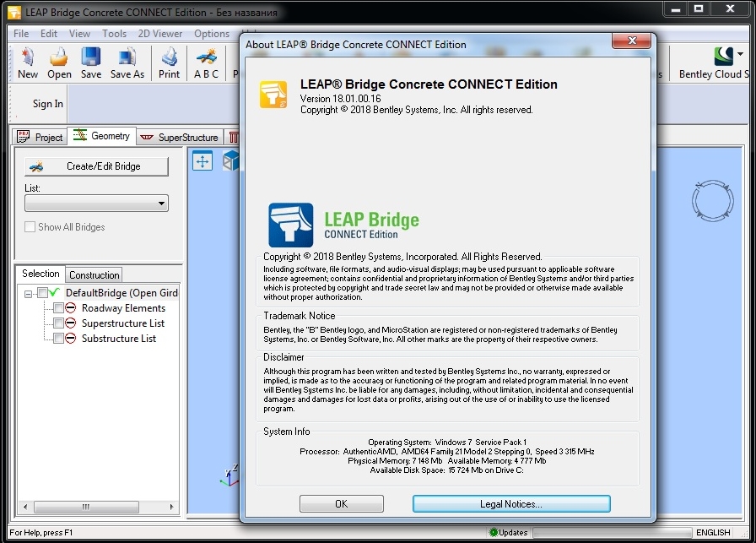Click the Sign In button
The height and width of the screenshot is (543, 756).
pos(48,103)
